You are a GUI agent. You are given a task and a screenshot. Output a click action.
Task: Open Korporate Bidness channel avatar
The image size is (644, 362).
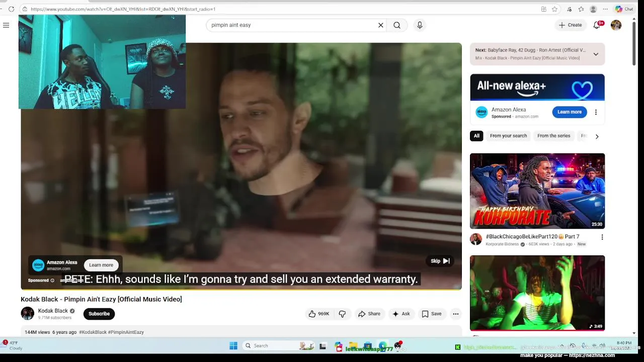(x=476, y=239)
